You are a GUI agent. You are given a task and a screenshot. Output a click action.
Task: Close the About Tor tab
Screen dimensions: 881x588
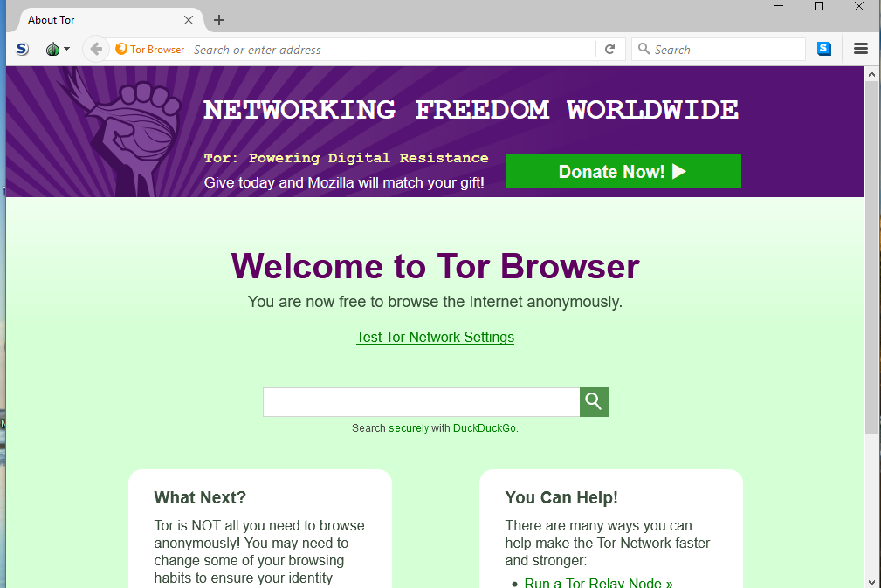coord(189,20)
